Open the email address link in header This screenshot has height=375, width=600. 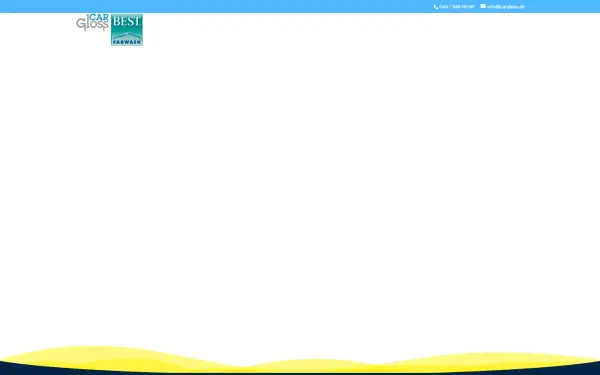(x=506, y=7)
